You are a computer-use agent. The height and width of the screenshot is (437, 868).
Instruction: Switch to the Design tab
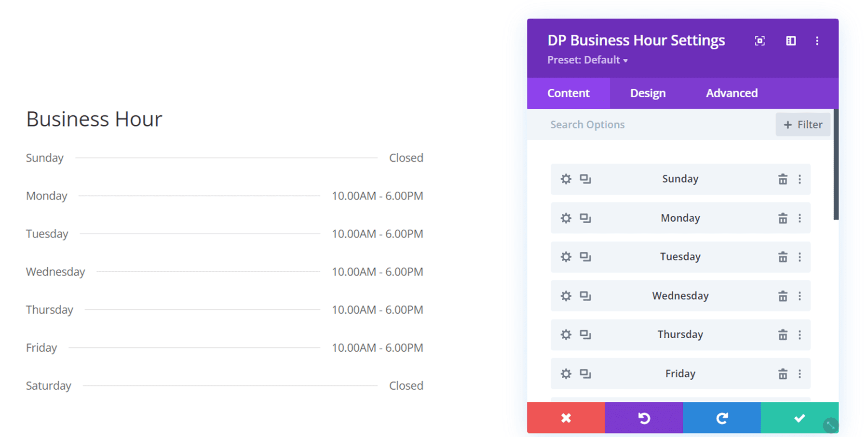pyautogui.click(x=647, y=93)
